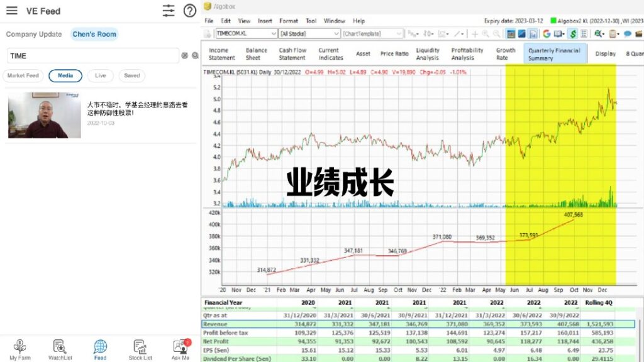Viewport: 644px width, 362px height.
Task: Click the blue chat bubble toolbar icon
Action: (x=628, y=34)
